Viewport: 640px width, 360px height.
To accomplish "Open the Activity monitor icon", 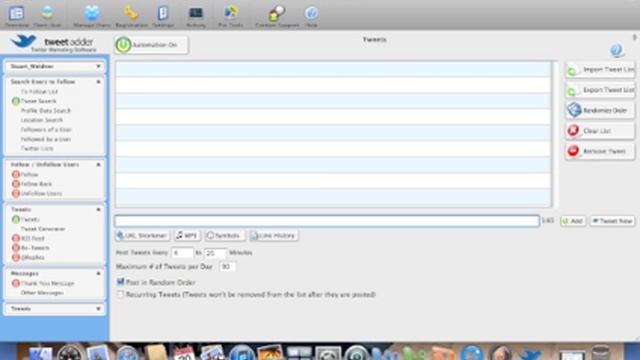I will tap(196, 15).
